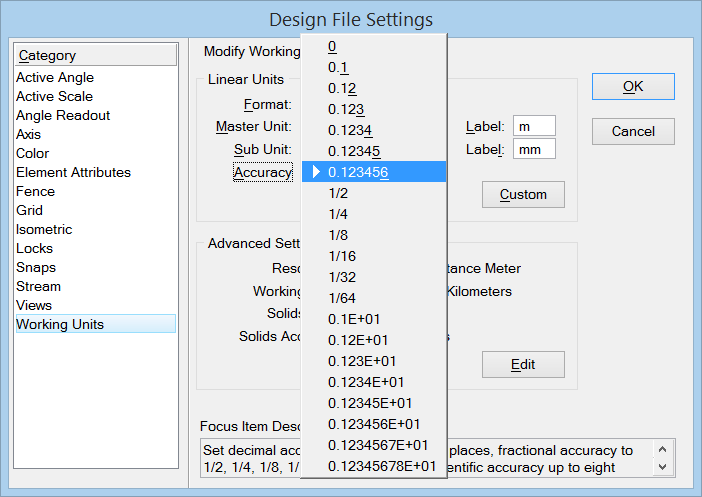Click the Master Unit label field containing m

[x=534, y=127]
